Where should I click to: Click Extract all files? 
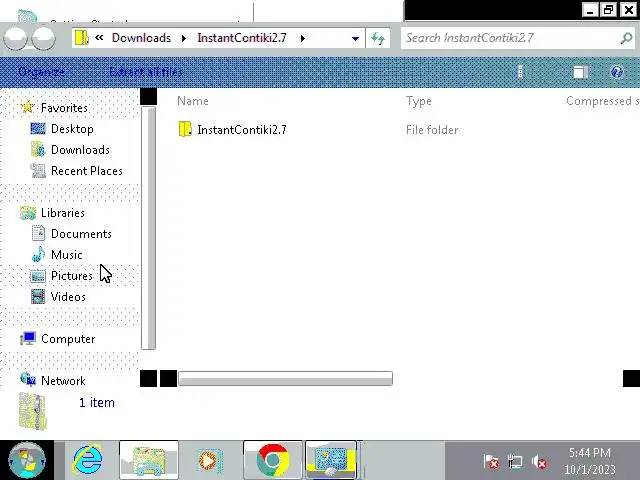tap(146, 72)
